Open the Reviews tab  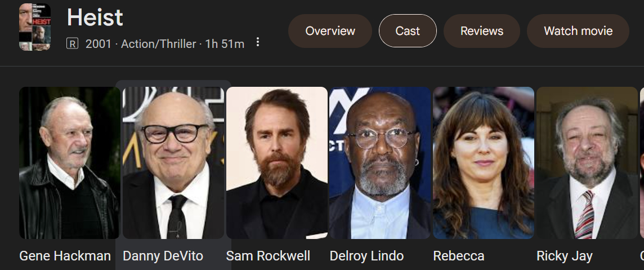point(482,31)
